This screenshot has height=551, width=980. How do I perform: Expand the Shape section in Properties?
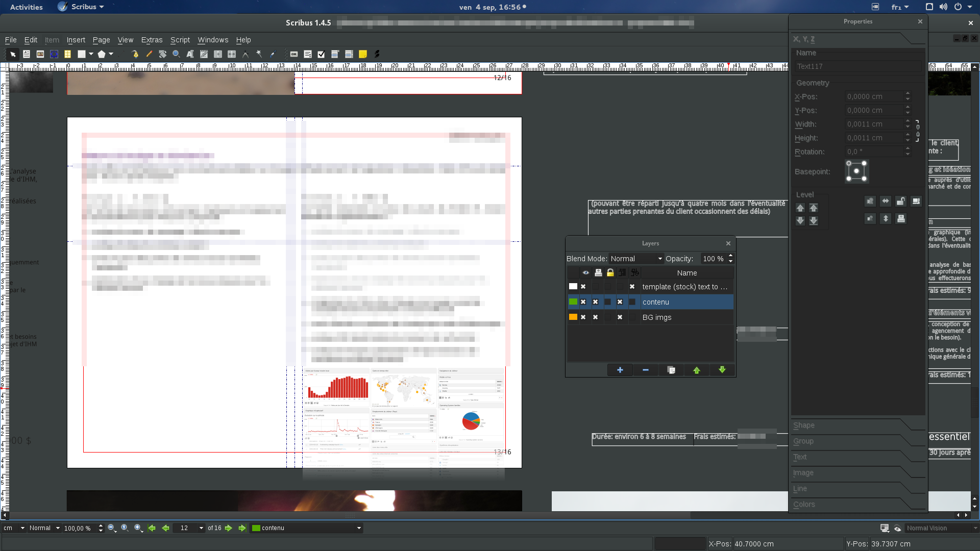804,425
